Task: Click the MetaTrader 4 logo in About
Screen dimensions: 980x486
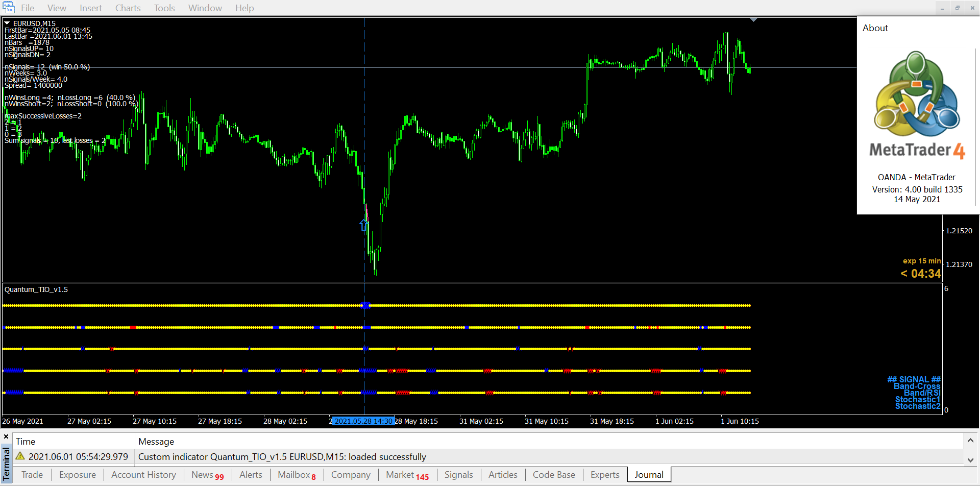Action: (x=917, y=105)
